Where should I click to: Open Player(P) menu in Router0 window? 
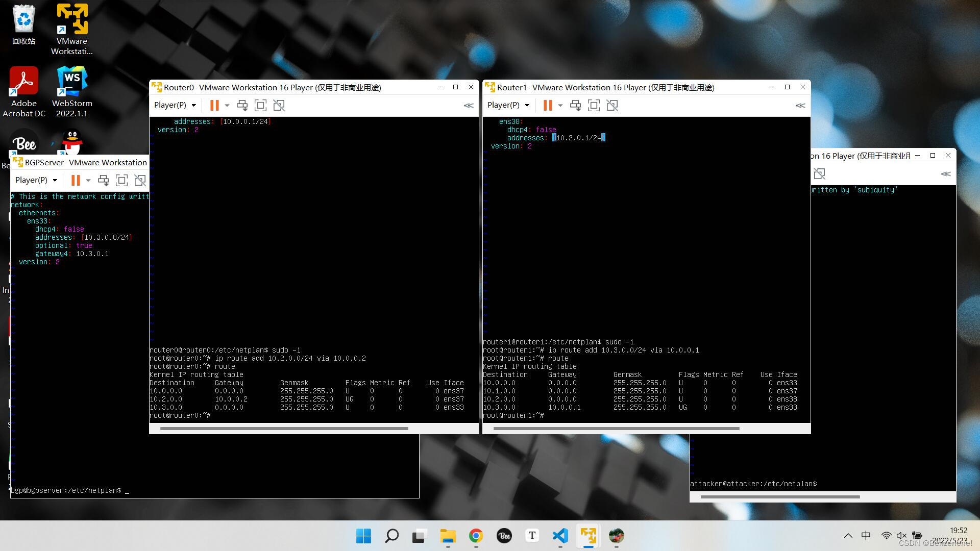[x=175, y=105]
